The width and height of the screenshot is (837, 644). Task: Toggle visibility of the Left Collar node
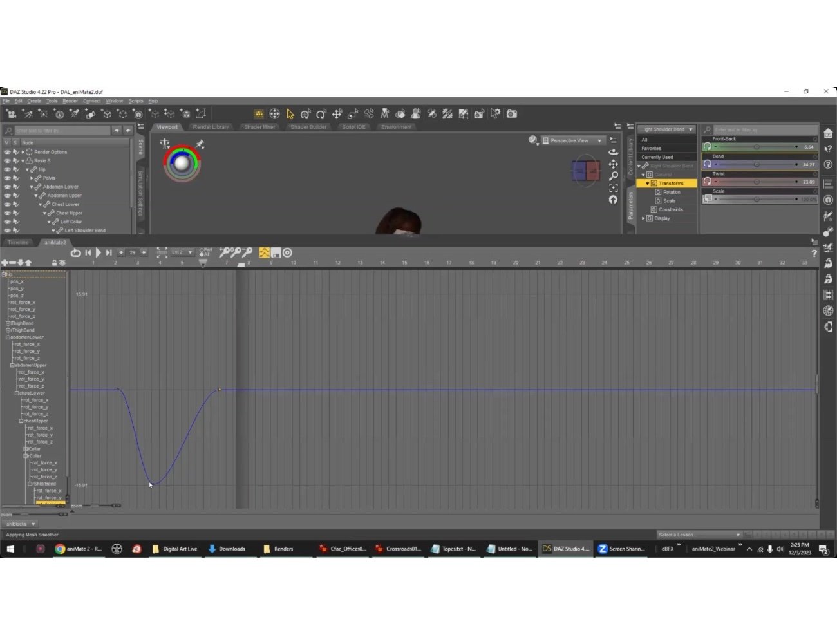6,222
